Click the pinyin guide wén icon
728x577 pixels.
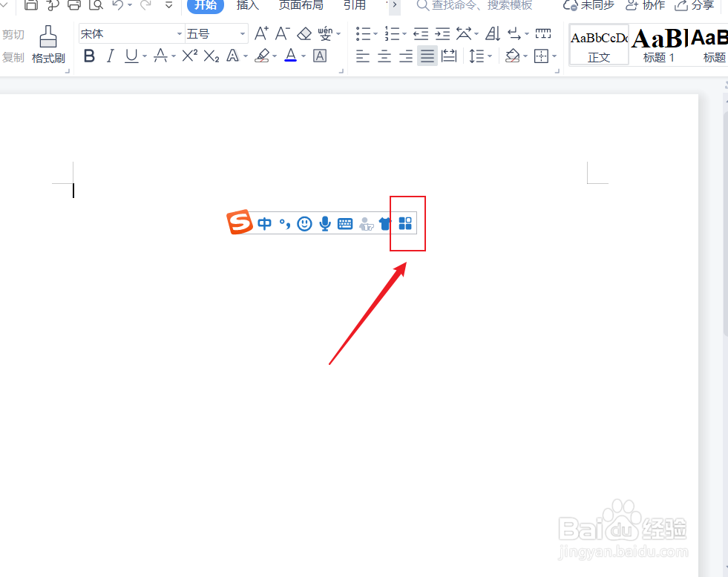click(x=326, y=34)
